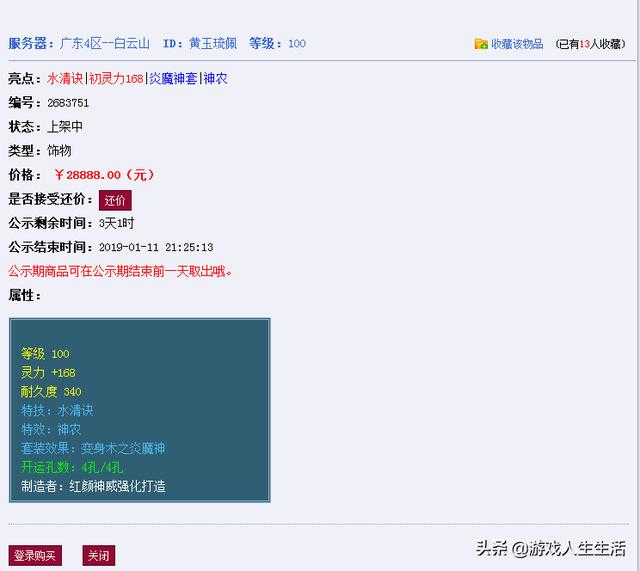Screen dimensions: 640x571
Task: Select the 初灵力168 highlight tag
Action: click(x=116, y=78)
